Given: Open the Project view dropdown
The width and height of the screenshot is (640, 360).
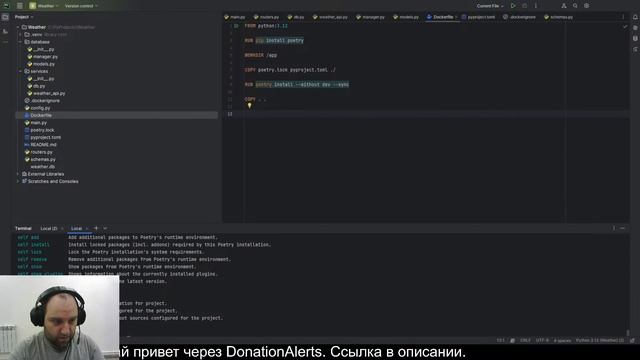Looking at the screenshot, I should [x=24, y=17].
